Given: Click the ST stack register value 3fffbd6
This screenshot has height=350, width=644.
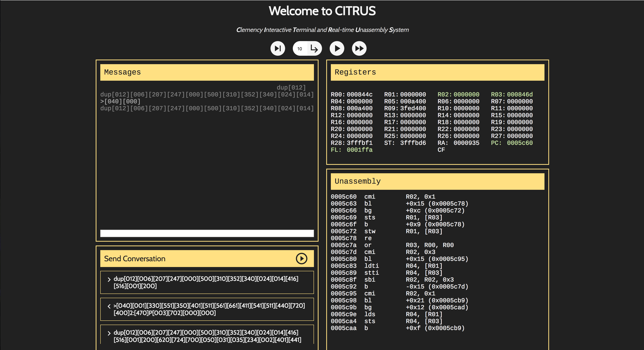Looking at the screenshot, I should 413,143.
